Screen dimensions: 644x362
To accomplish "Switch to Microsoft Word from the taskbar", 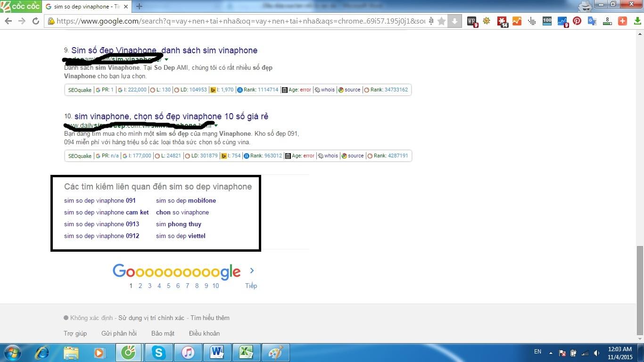I will (217, 353).
